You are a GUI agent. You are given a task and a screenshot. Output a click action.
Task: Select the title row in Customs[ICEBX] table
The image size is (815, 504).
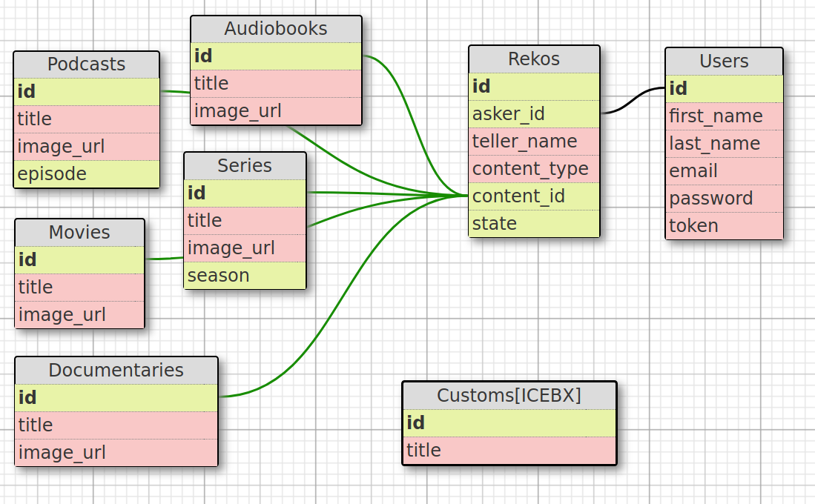tap(509, 451)
